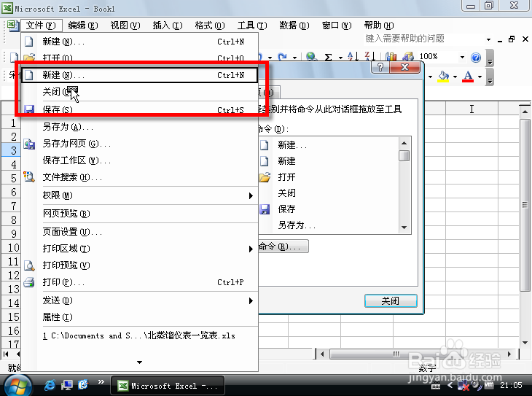Open the 插入(I) menu
The image size is (532, 396).
click(168, 26)
